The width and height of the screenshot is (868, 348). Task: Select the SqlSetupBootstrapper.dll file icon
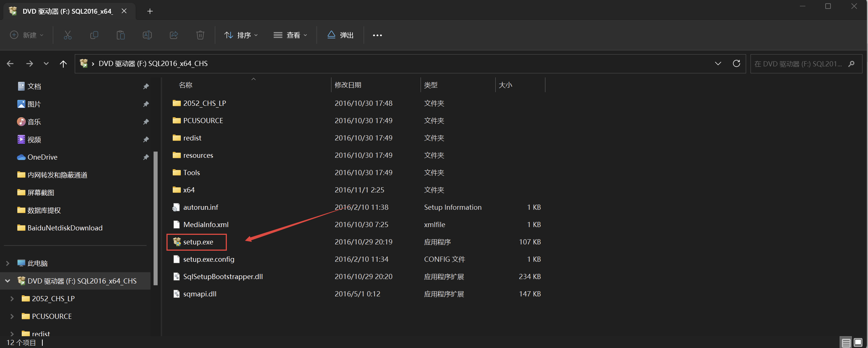(x=177, y=276)
